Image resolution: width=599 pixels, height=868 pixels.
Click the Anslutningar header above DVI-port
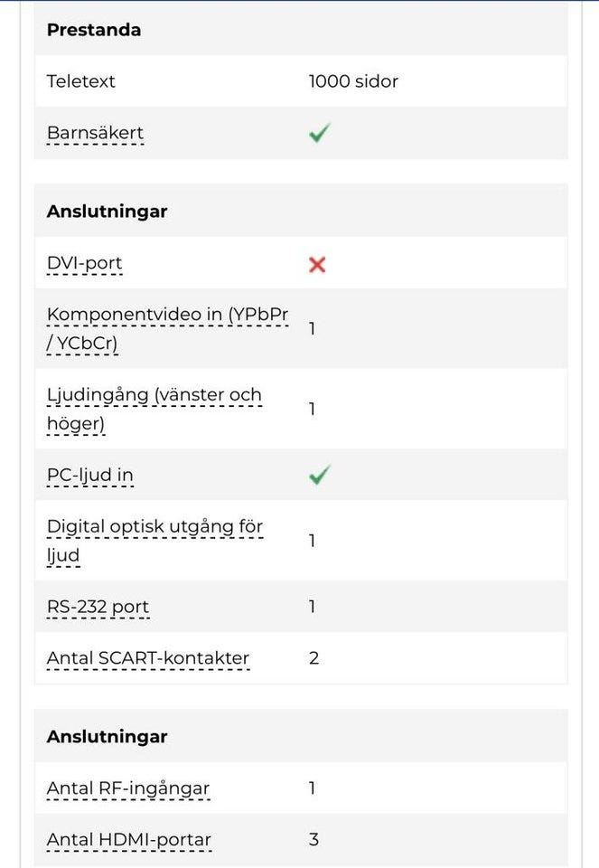pos(107,212)
